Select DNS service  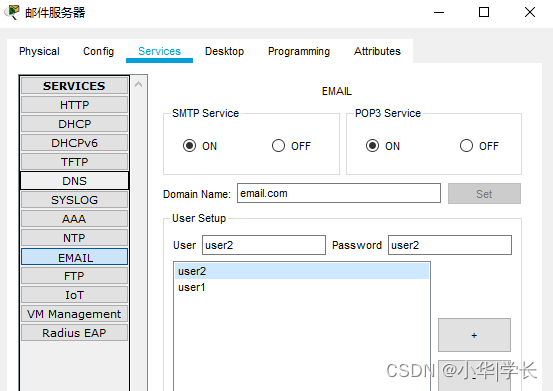74,181
